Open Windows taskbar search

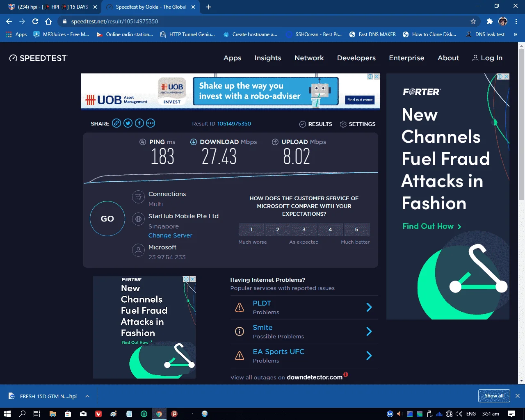(22, 414)
